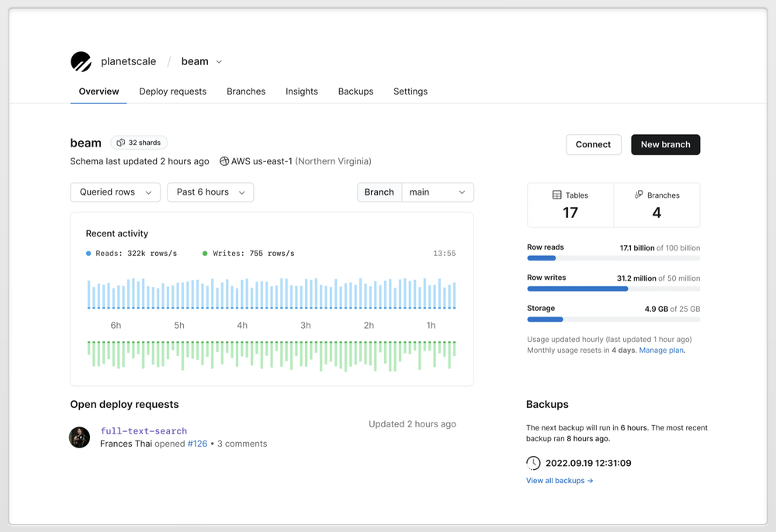This screenshot has width=776, height=532.
Task: Click the PlanetScale logo icon
Action: pyautogui.click(x=81, y=62)
